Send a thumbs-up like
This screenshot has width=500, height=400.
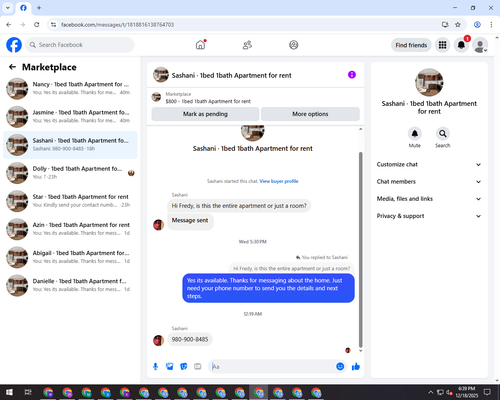(356, 367)
